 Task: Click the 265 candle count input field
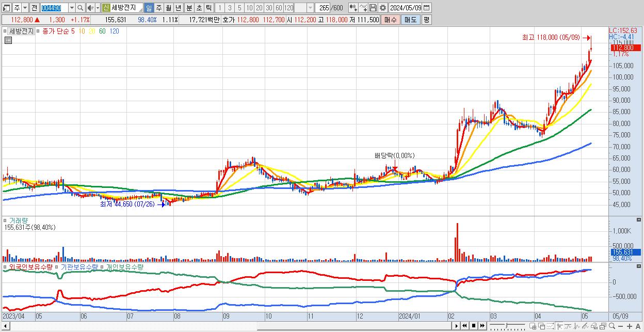tap(324, 8)
